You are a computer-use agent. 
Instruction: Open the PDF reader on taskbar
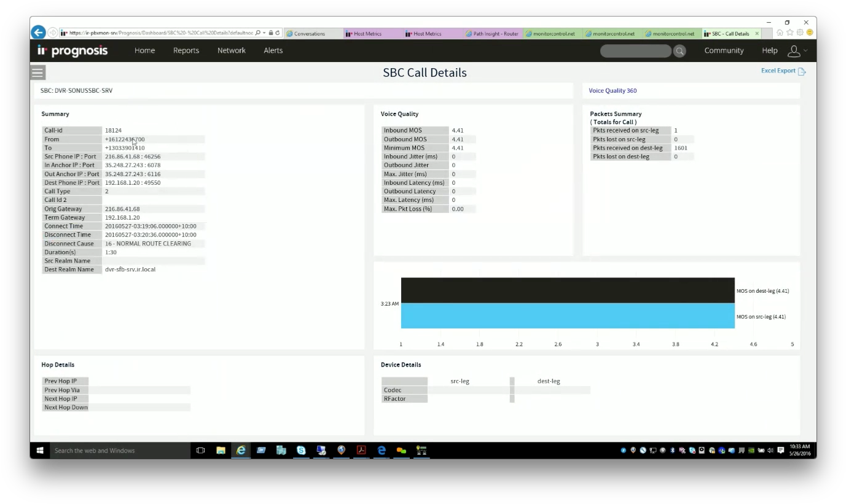click(362, 451)
